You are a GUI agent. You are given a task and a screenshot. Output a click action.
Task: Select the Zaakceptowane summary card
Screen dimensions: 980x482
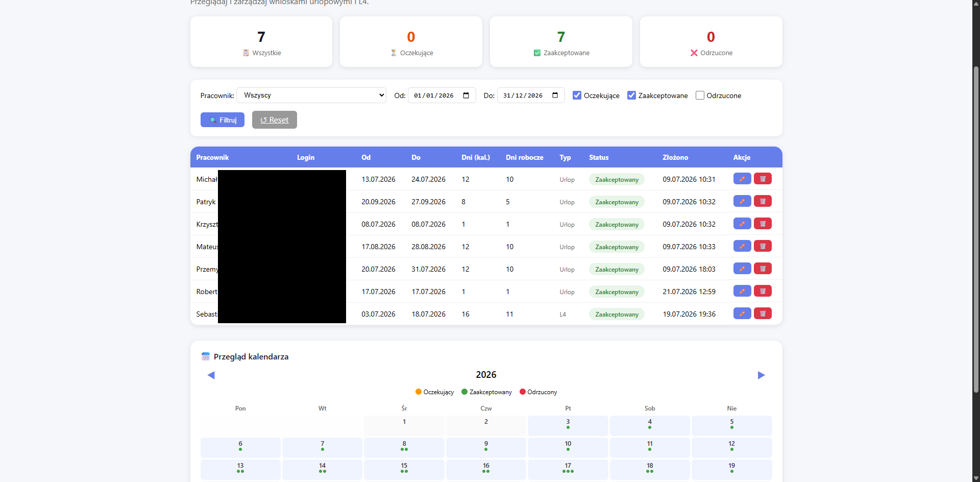pyautogui.click(x=561, y=42)
